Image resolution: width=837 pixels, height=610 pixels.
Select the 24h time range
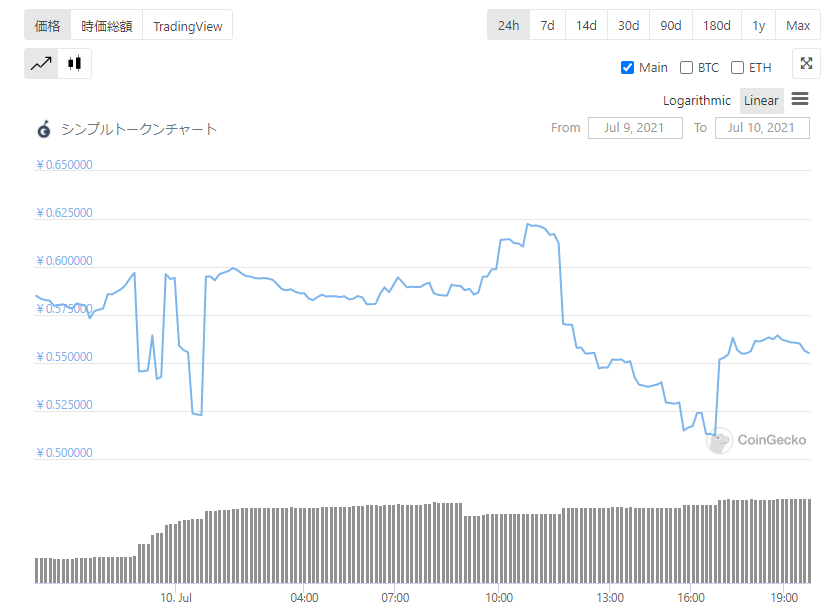point(509,25)
